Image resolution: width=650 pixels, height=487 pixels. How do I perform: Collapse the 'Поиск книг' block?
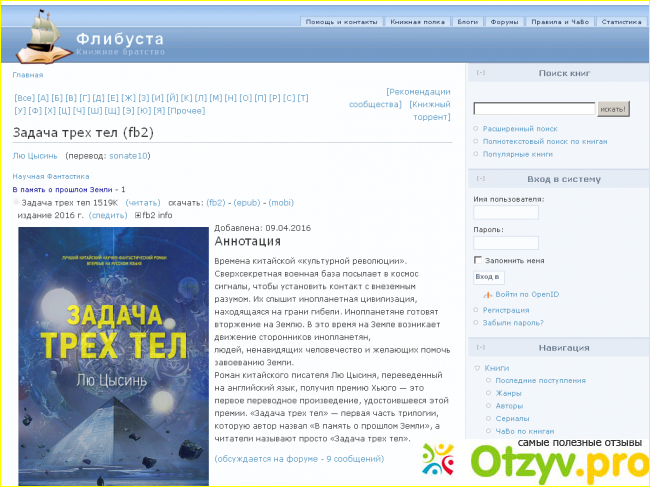click(x=481, y=73)
